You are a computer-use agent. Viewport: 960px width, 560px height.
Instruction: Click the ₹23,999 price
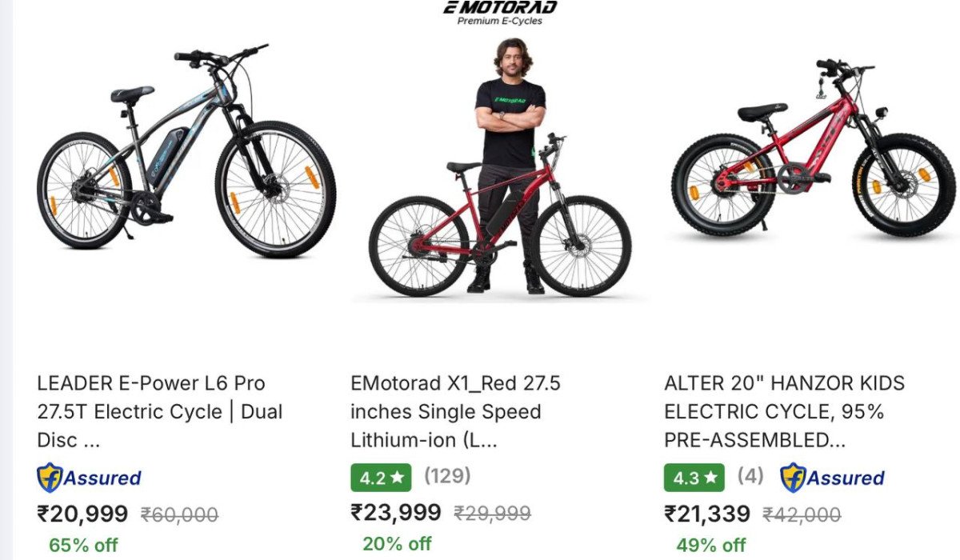click(396, 512)
